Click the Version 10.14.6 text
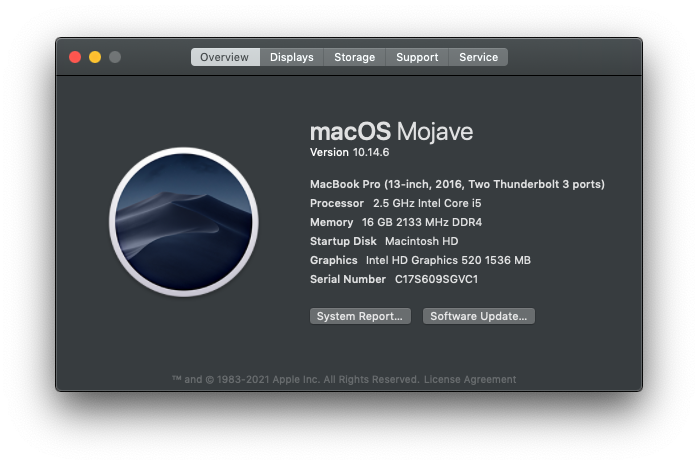This screenshot has height=465, width=698. 349,152
